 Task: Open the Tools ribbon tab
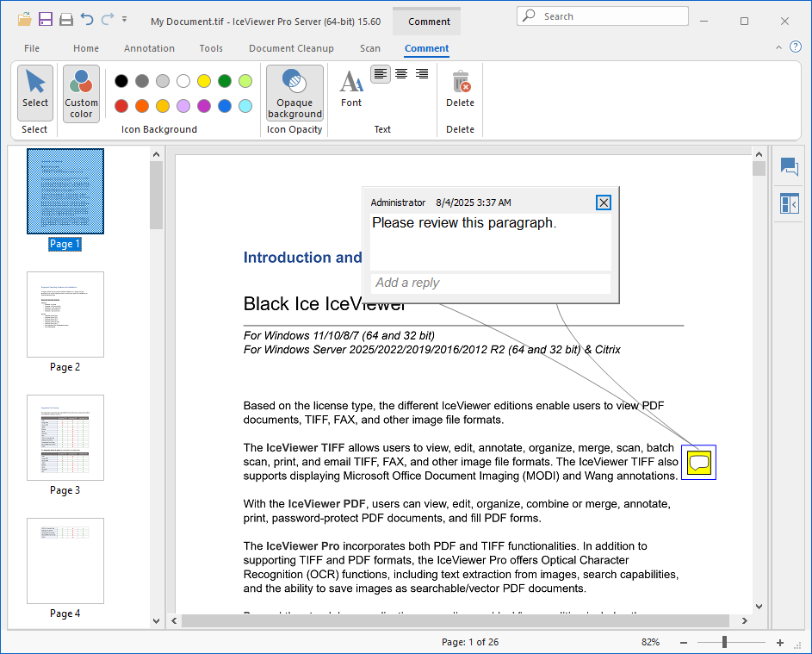click(x=211, y=48)
